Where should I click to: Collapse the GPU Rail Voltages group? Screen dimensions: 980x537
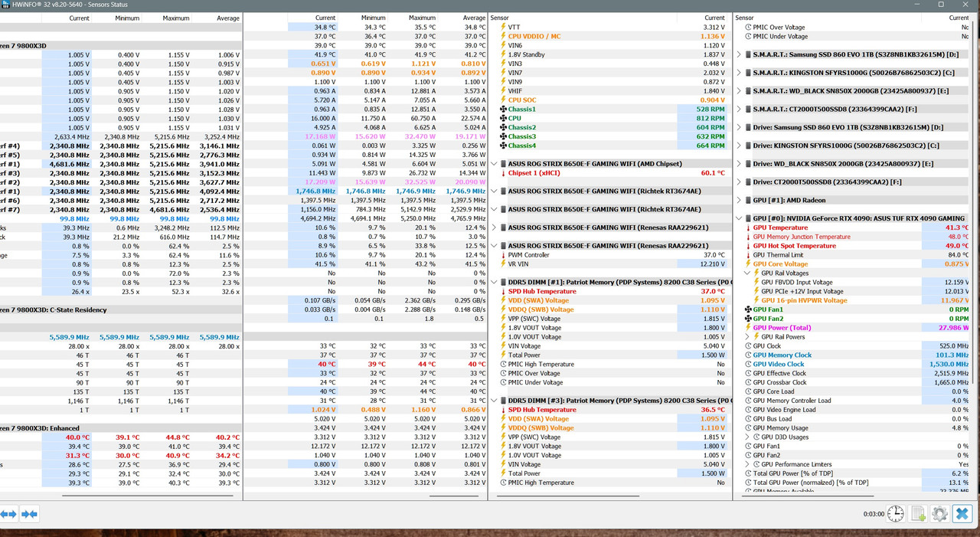(x=748, y=273)
